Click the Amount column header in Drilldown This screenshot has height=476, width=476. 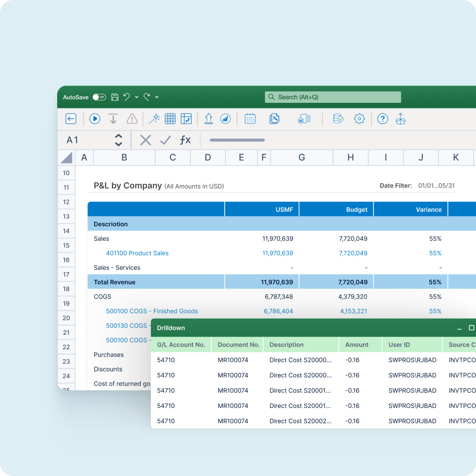pyautogui.click(x=357, y=345)
